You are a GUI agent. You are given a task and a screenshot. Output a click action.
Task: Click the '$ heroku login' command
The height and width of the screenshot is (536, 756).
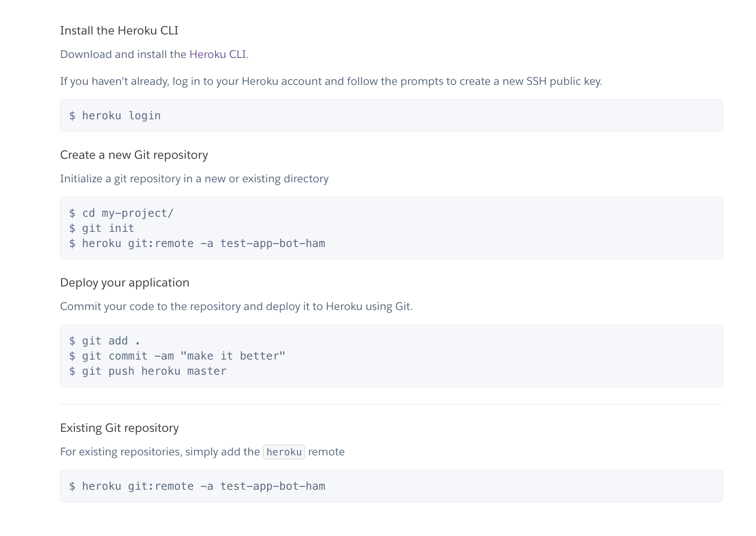click(x=115, y=116)
